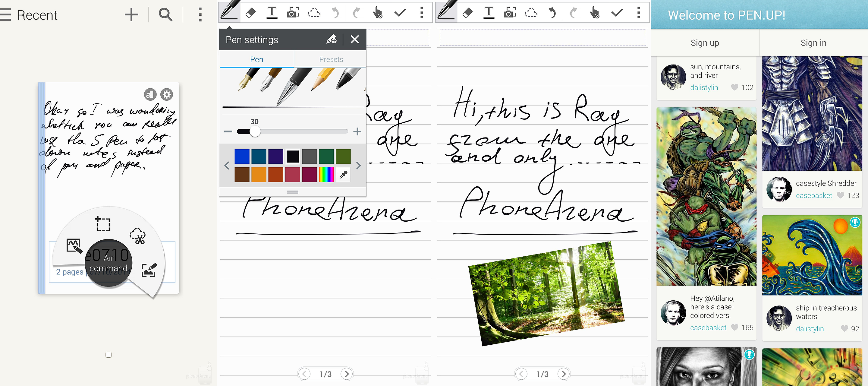Screen dimensions: 868x386
Task: Select the eraser tool in middle note toolbar
Action: coord(250,13)
